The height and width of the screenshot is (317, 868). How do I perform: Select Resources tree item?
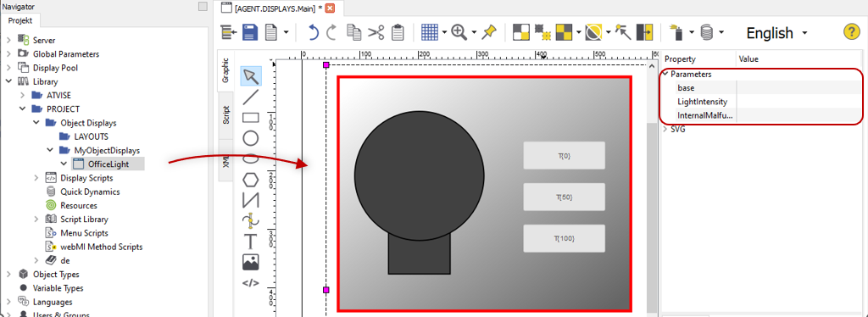pos(79,205)
